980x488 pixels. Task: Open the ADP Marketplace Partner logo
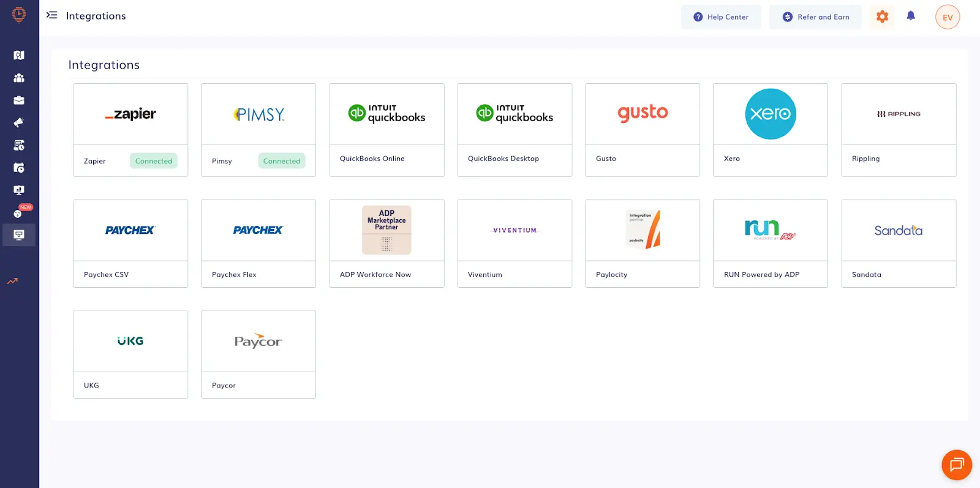pos(387,230)
